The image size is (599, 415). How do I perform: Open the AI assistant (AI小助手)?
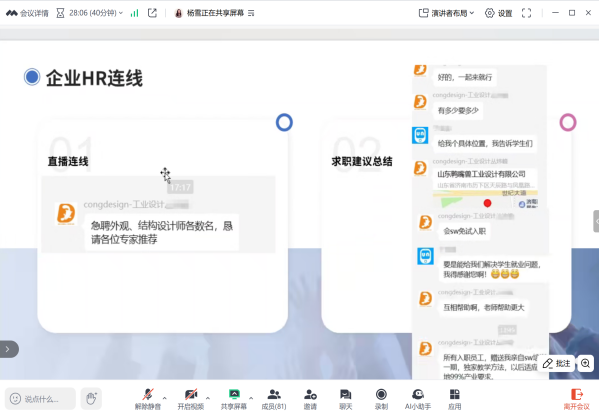(x=418, y=399)
